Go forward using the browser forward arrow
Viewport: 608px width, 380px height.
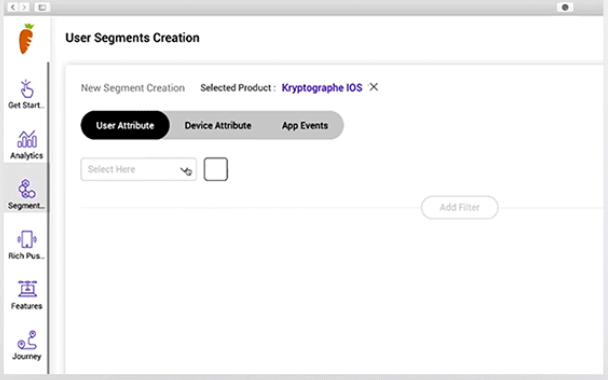pyautogui.click(x=24, y=7)
